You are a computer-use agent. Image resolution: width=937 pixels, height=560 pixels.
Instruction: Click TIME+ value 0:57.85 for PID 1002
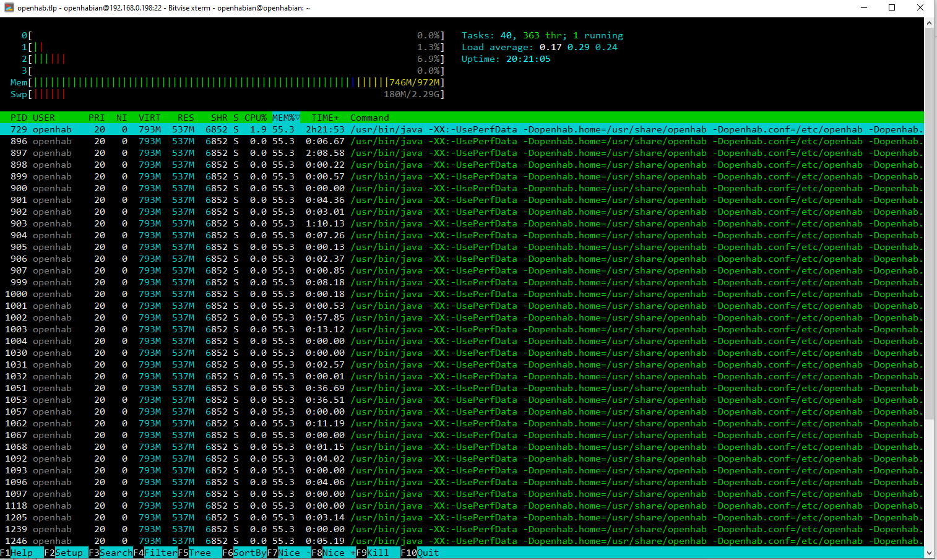(x=325, y=317)
